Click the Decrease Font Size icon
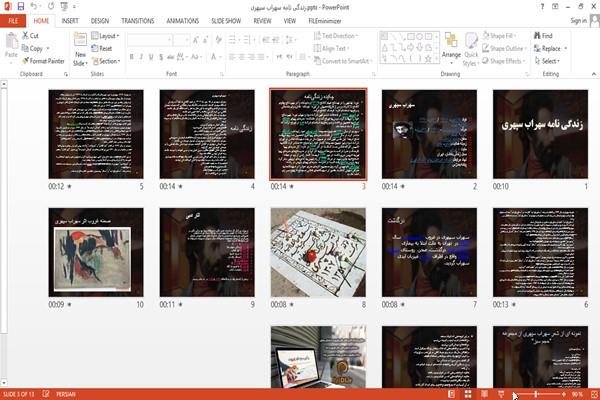This screenshot has height=400, width=600. click(205, 39)
